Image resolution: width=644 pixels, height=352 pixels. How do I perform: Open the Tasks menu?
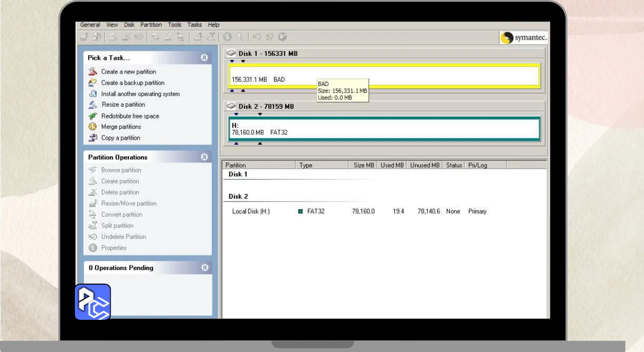[x=195, y=25]
